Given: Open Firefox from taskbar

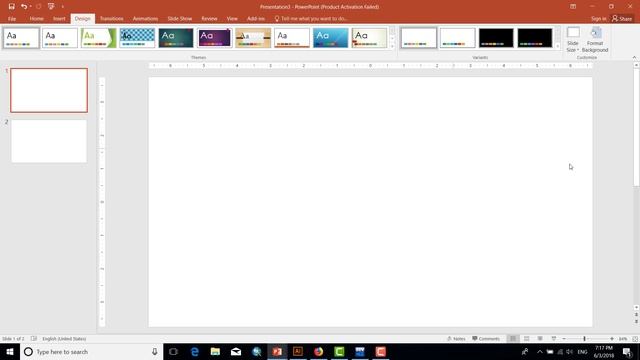Looking at the screenshot, I should pyautogui.click(x=318, y=351).
